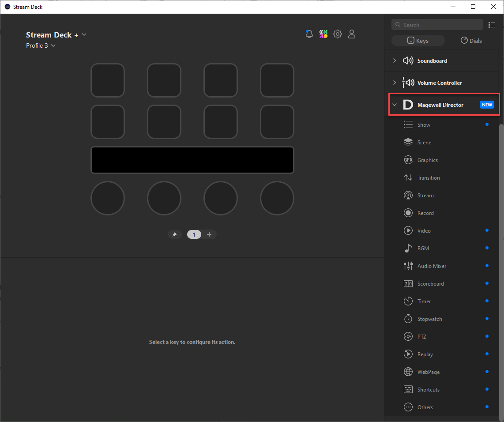
Task: Collapse the Magewell Director category
Action: coord(395,105)
